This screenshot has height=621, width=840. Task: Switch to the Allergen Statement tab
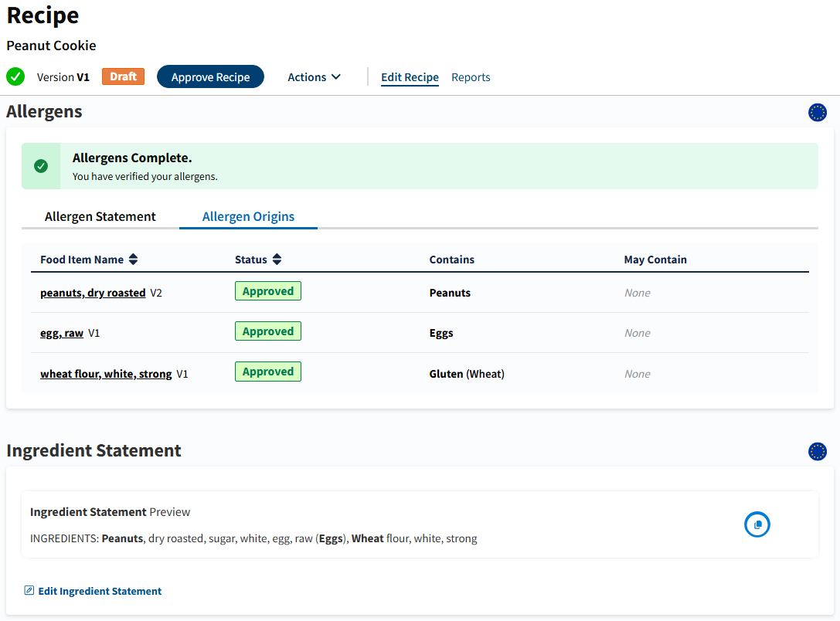pos(100,217)
